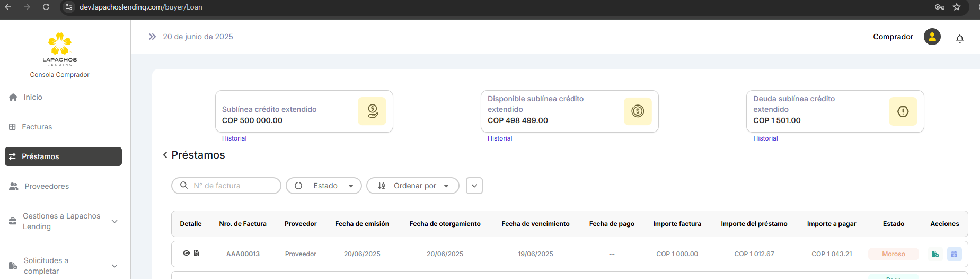Screen dimensions: 980x279
Task: Go to Facturas in sidebar
Action: click(x=37, y=127)
